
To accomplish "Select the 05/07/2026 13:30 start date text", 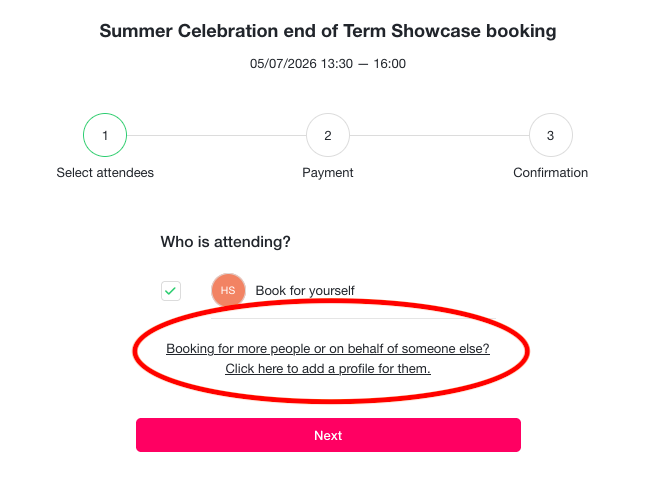I will (301, 64).
